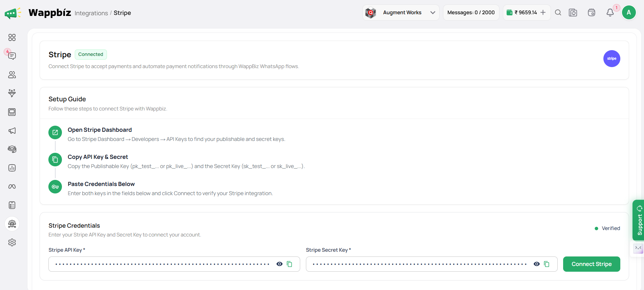Open the settings gear icon in sidebar
Image resolution: width=644 pixels, height=290 pixels.
click(x=12, y=243)
